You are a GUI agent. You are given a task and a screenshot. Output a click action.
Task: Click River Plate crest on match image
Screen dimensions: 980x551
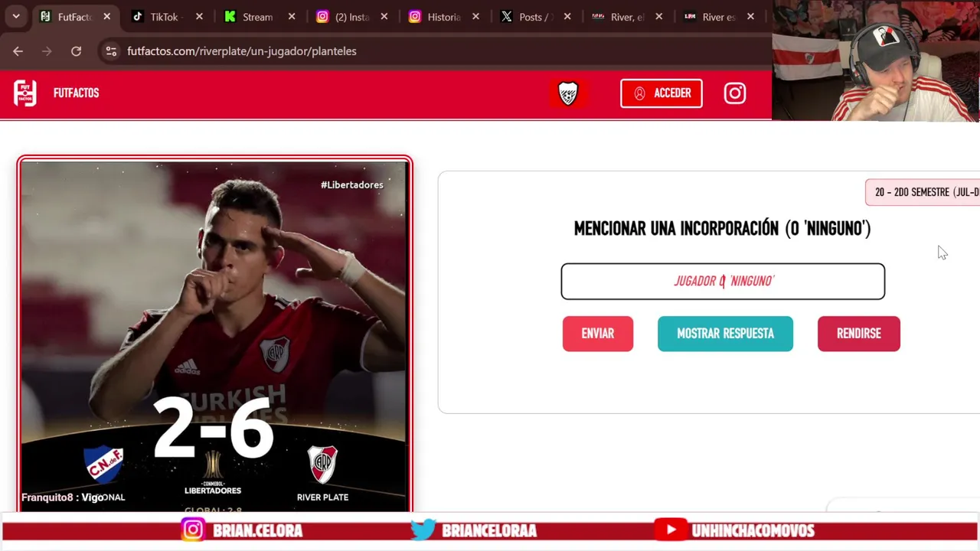(322, 465)
